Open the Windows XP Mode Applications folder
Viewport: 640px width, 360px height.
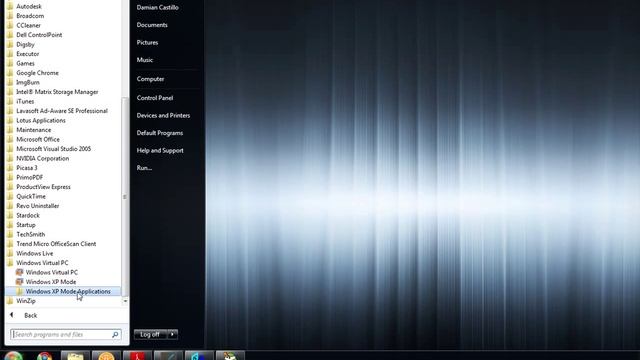[63, 291]
